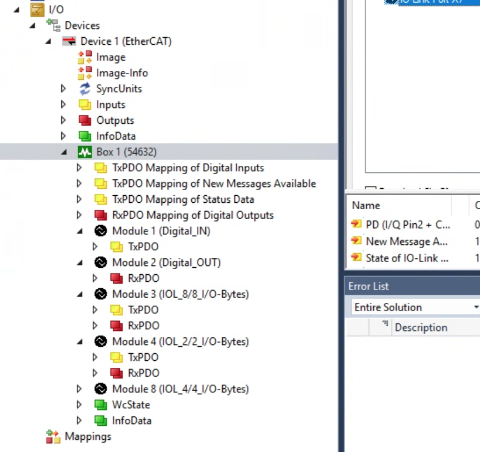
Task: Expand the WcState node
Action: tap(79, 404)
